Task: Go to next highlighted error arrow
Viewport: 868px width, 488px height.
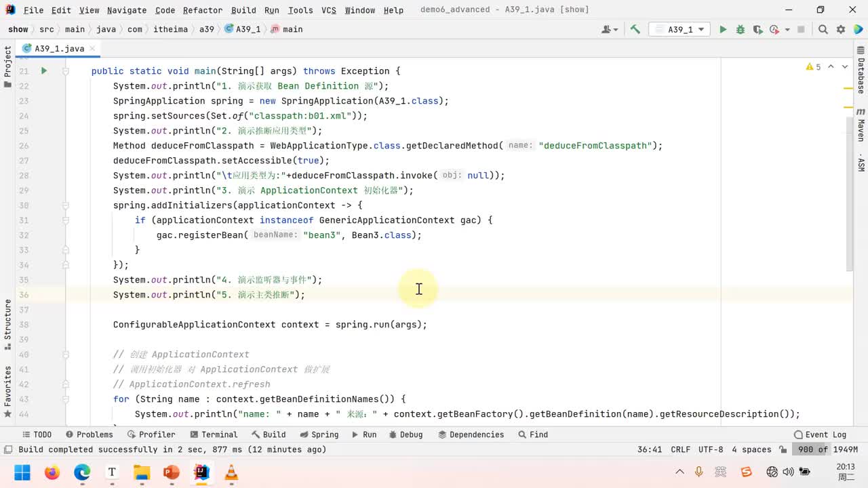Action: 845,67
